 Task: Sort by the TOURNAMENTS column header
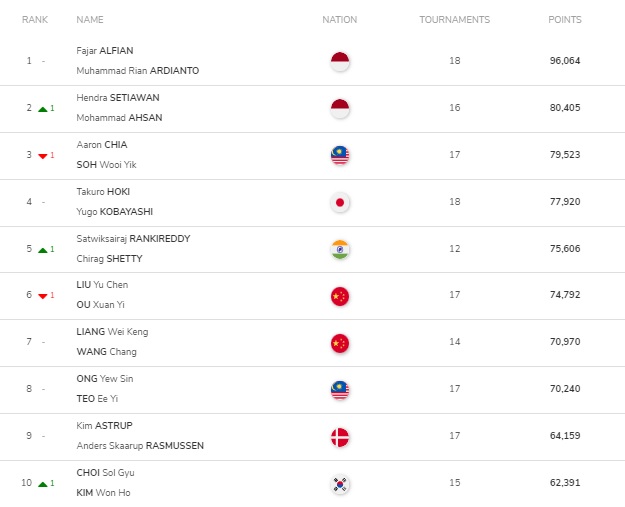click(454, 20)
